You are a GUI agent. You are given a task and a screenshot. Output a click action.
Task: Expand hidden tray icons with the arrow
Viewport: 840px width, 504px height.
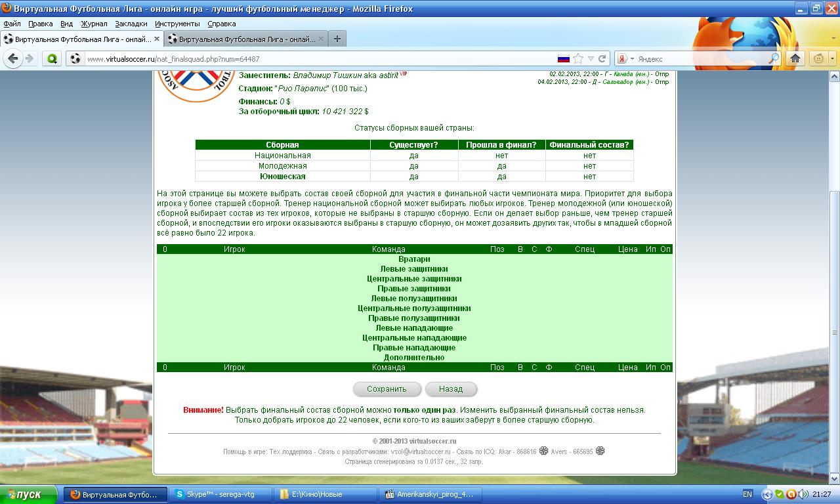766,494
